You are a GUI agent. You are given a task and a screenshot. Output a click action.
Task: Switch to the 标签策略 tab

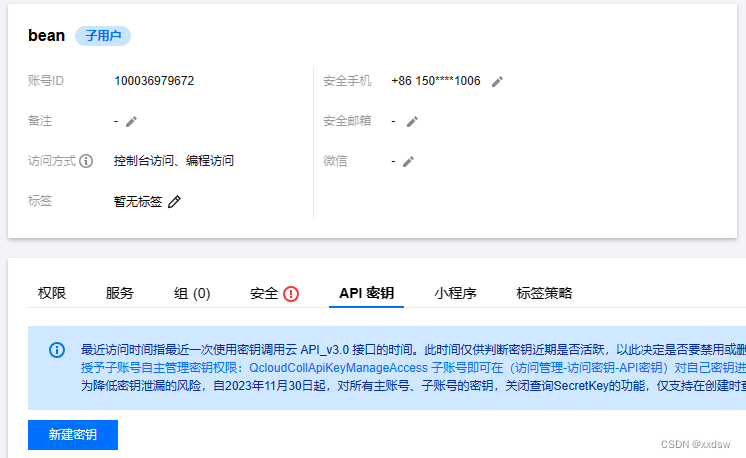544,293
